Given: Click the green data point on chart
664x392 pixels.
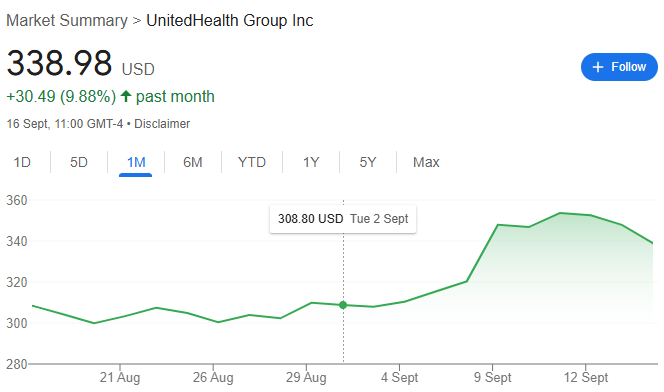Looking at the screenshot, I should point(343,305).
